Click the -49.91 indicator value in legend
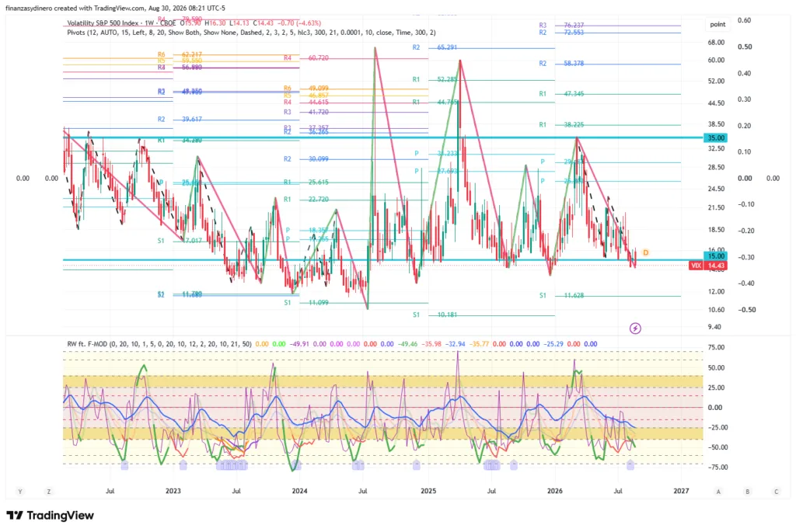This screenshot has width=796, height=532. click(x=299, y=344)
